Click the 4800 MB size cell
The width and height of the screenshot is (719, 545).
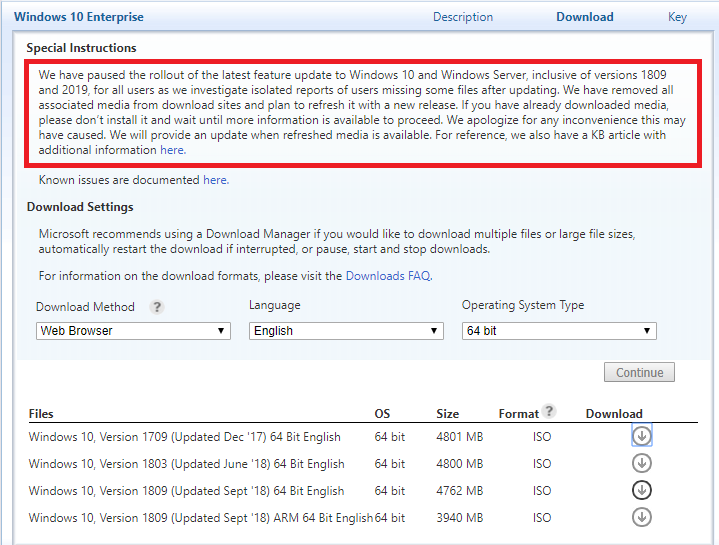pos(459,464)
